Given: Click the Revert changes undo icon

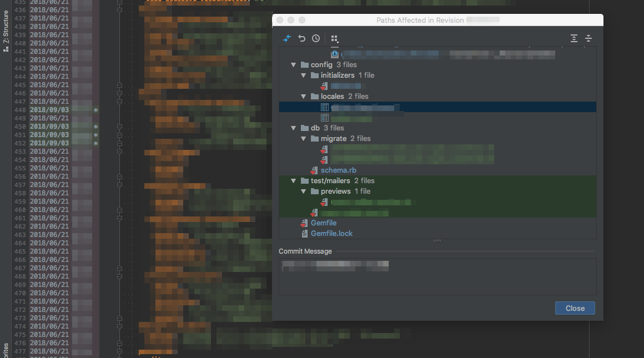Looking at the screenshot, I should tap(301, 38).
